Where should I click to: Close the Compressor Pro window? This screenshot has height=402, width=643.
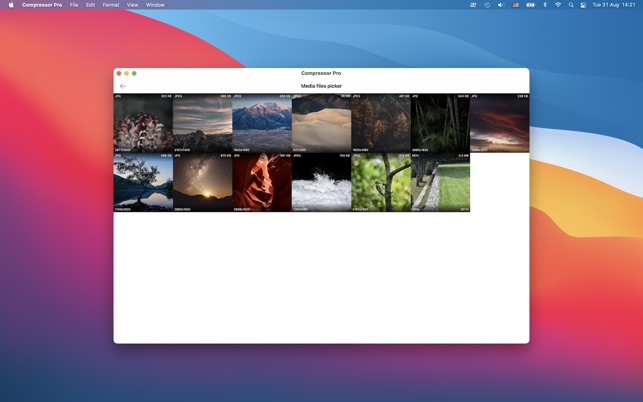point(119,73)
